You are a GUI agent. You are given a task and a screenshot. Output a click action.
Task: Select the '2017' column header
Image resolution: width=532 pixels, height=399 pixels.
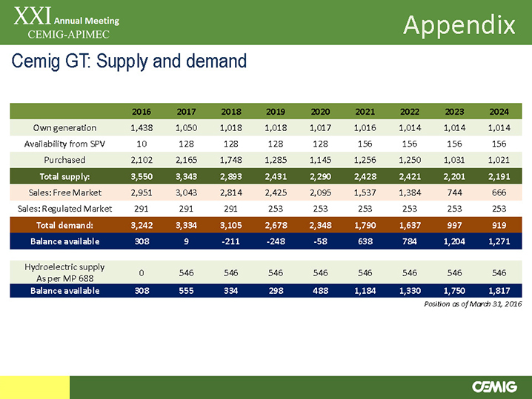pos(186,112)
